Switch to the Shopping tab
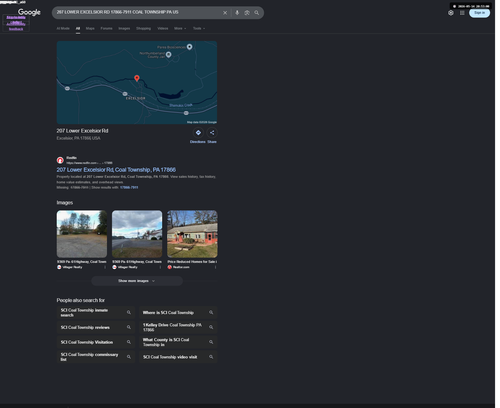The image size is (500, 408). click(x=143, y=28)
